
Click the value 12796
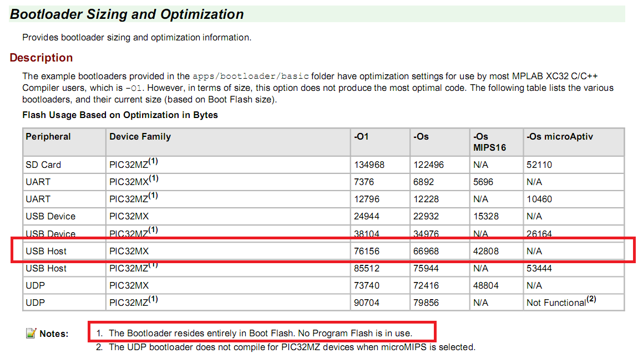[367, 199]
